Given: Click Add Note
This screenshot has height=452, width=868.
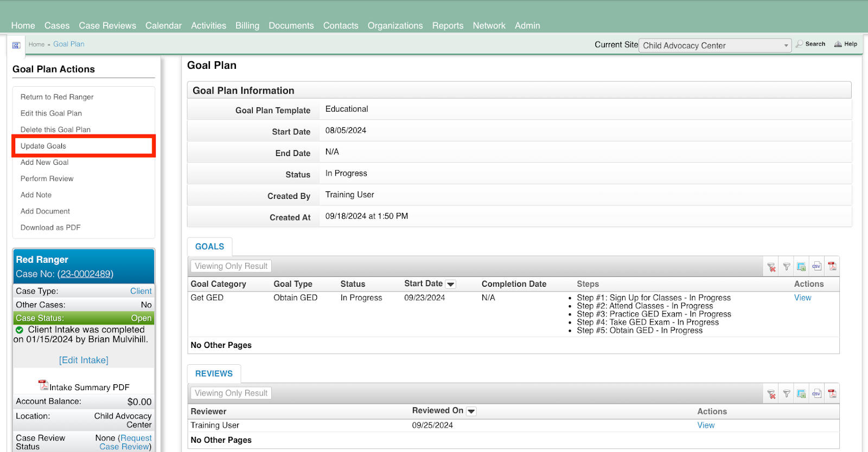Looking at the screenshot, I should pyautogui.click(x=36, y=195).
